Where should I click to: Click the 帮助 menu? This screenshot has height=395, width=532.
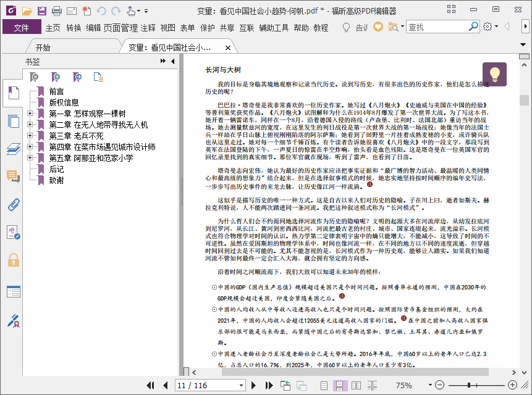(301, 28)
